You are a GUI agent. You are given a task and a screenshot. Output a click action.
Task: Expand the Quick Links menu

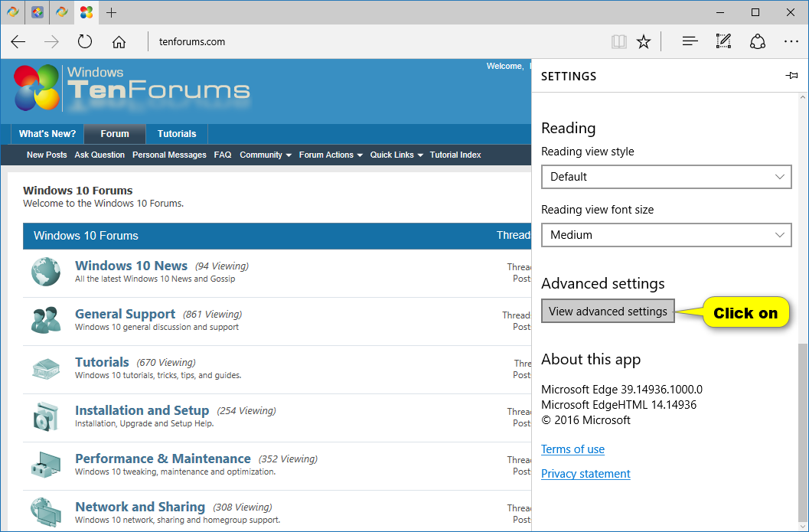(x=396, y=155)
